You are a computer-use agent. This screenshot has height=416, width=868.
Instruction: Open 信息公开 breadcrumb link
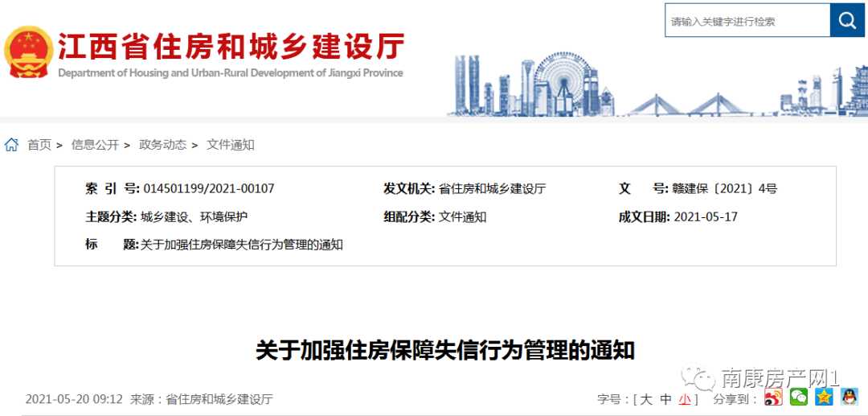point(95,145)
